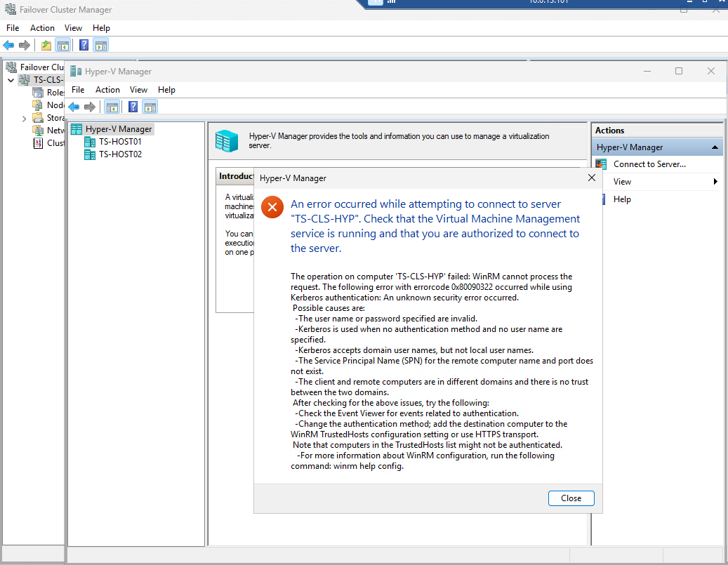728x565 pixels.
Task: Close the error dialog with Close button
Action: pos(571,498)
